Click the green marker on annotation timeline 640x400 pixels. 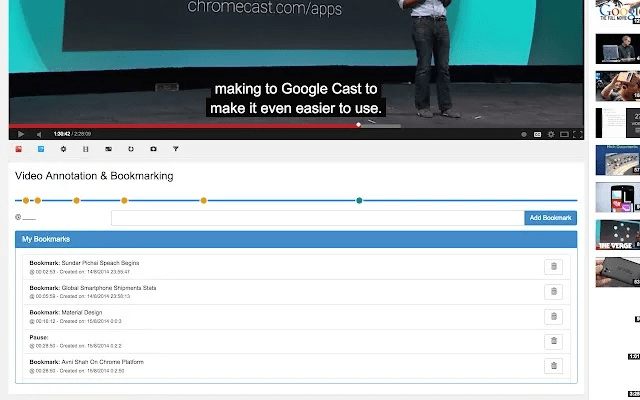point(359,201)
